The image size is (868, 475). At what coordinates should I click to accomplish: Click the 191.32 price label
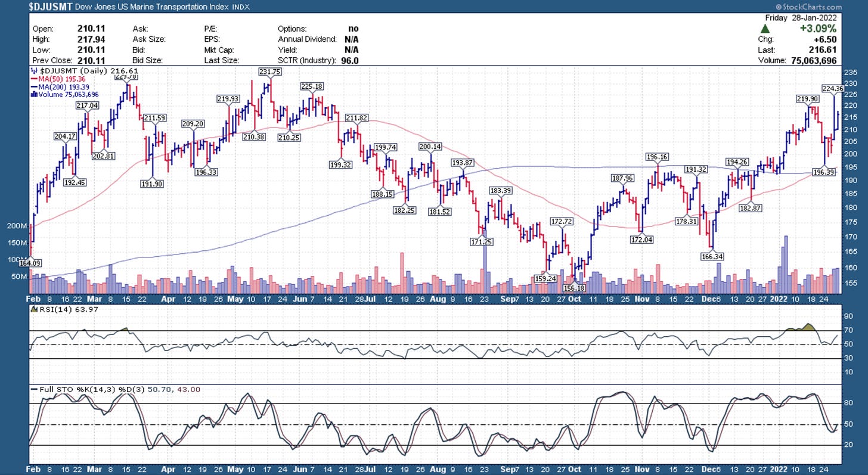pos(696,169)
